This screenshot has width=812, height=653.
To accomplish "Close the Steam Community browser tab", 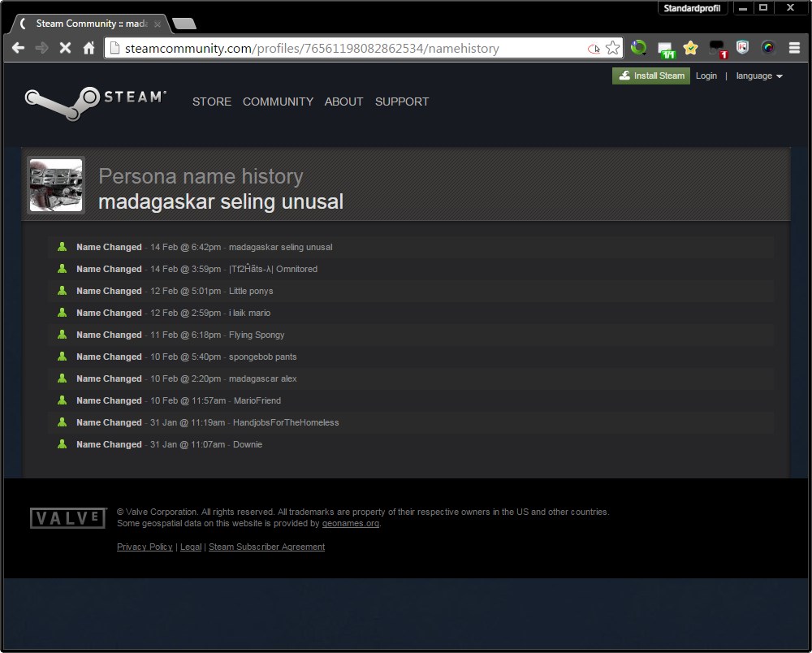I will coord(158,24).
